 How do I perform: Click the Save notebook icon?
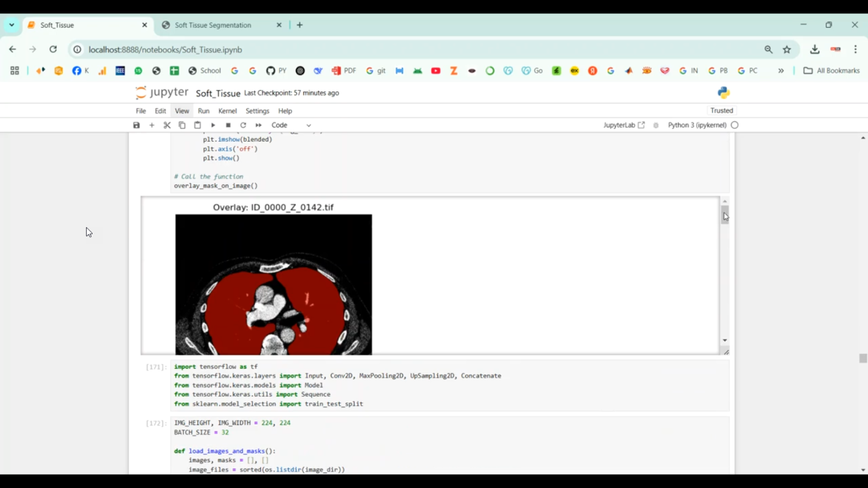pos(137,125)
